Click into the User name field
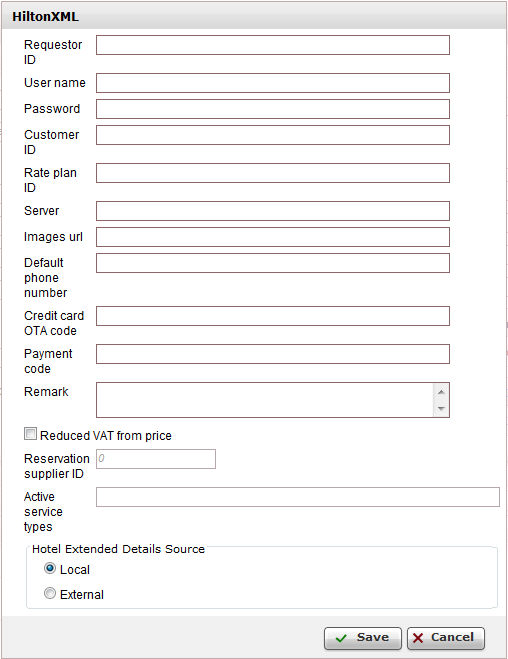Image resolution: width=508 pixels, height=659 pixels. 273,83
